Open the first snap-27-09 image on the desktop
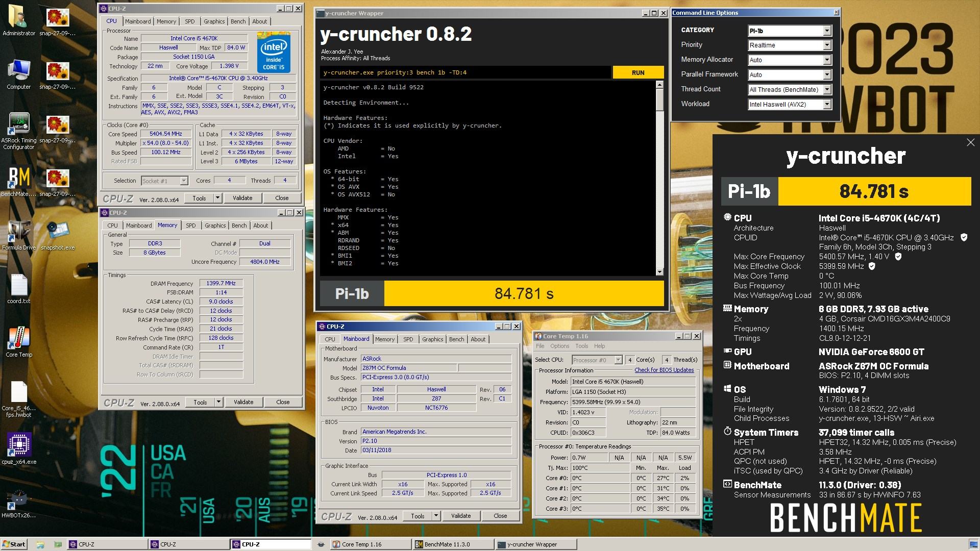The image size is (980, 551). tap(58, 20)
